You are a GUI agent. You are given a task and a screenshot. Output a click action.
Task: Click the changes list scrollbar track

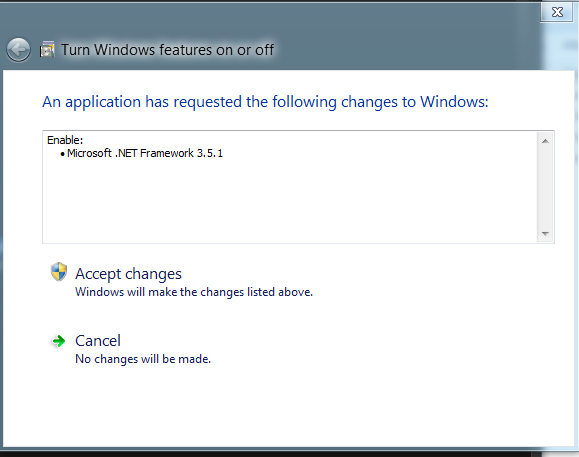[x=545, y=187]
